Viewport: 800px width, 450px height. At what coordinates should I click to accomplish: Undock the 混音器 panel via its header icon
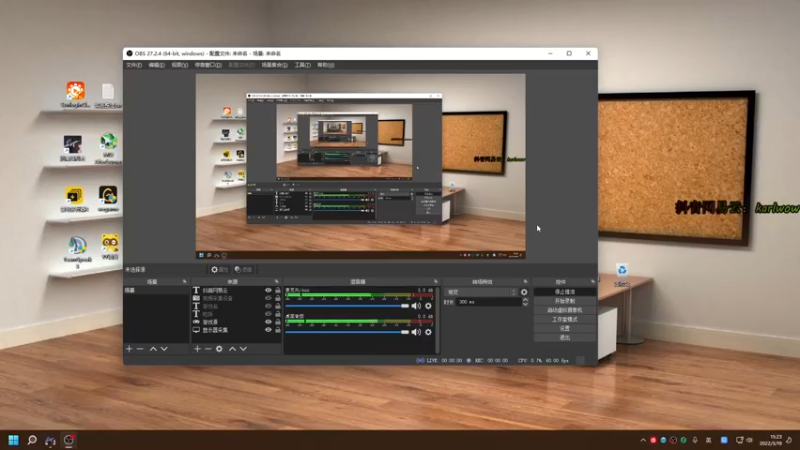tap(436, 282)
